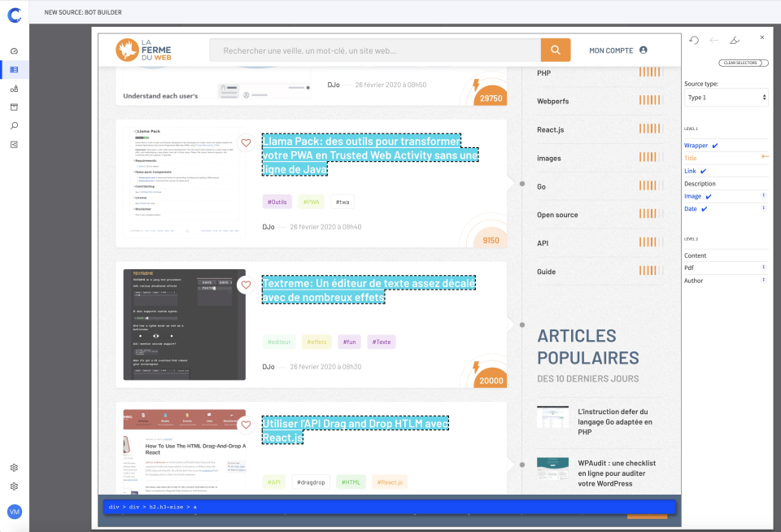The image size is (781, 532).
Task: Open the Source type dropdown
Action: (726, 98)
